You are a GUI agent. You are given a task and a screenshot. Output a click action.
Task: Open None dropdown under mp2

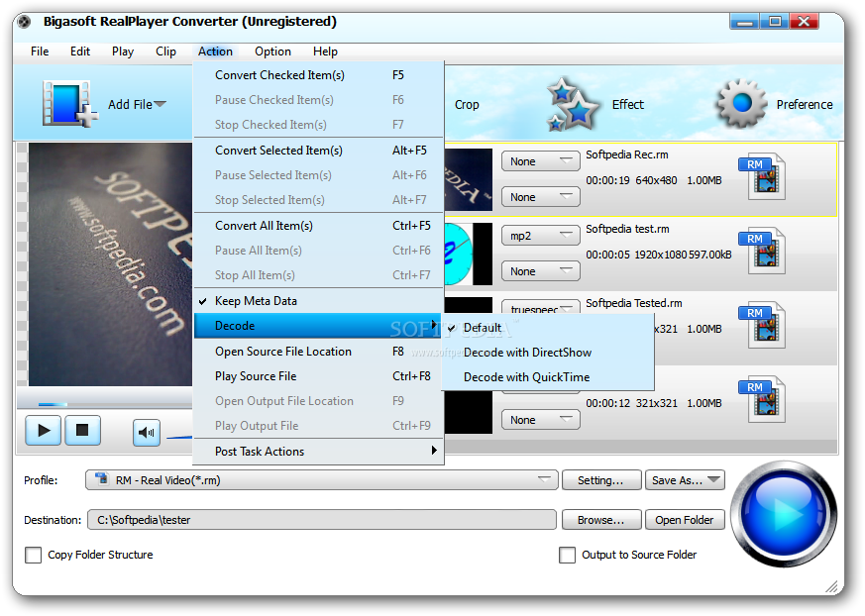(x=541, y=271)
